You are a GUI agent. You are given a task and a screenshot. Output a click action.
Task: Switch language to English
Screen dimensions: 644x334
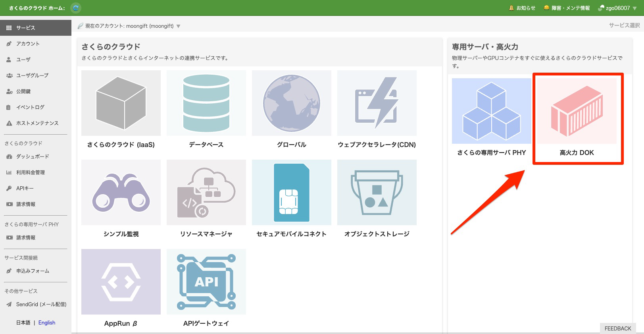pos(47,322)
